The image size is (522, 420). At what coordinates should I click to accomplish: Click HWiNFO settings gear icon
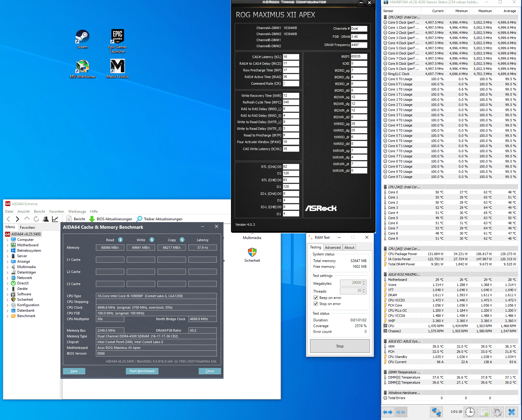(498, 412)
